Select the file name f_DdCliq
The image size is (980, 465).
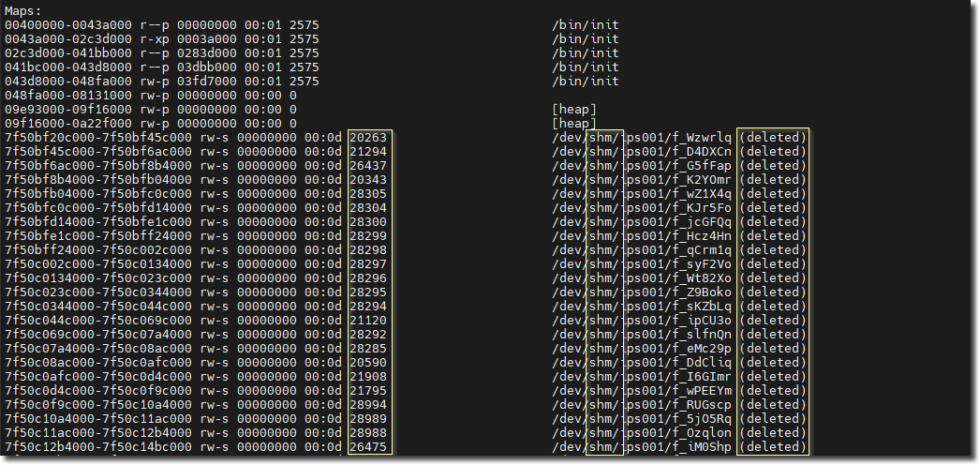[702, 363]
